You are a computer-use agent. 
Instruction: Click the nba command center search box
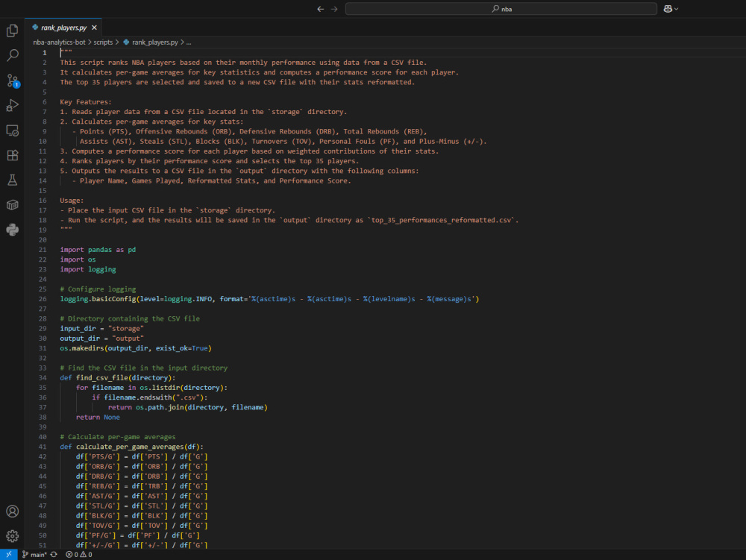click(x=501, y=8)
